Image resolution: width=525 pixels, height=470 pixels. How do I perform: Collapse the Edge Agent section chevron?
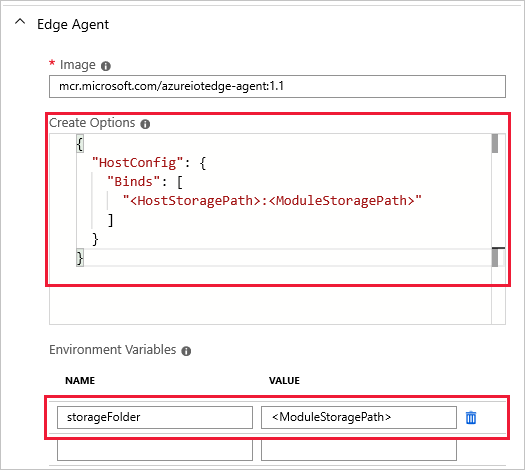tap(20, 22)
